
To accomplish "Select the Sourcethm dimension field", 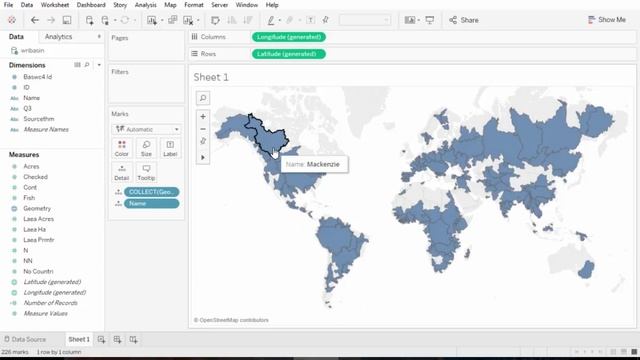I will click(x=39, y=119).
